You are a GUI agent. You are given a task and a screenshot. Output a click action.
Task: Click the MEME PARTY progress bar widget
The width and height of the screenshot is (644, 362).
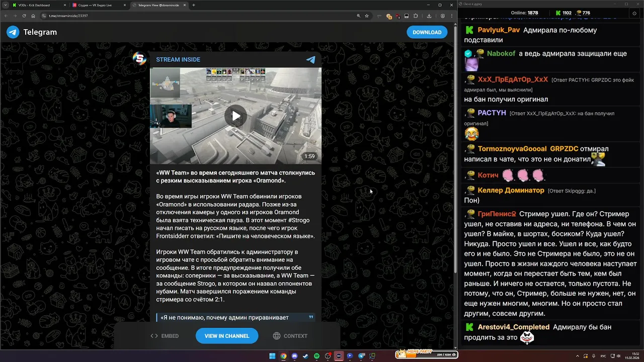point(426,354)
